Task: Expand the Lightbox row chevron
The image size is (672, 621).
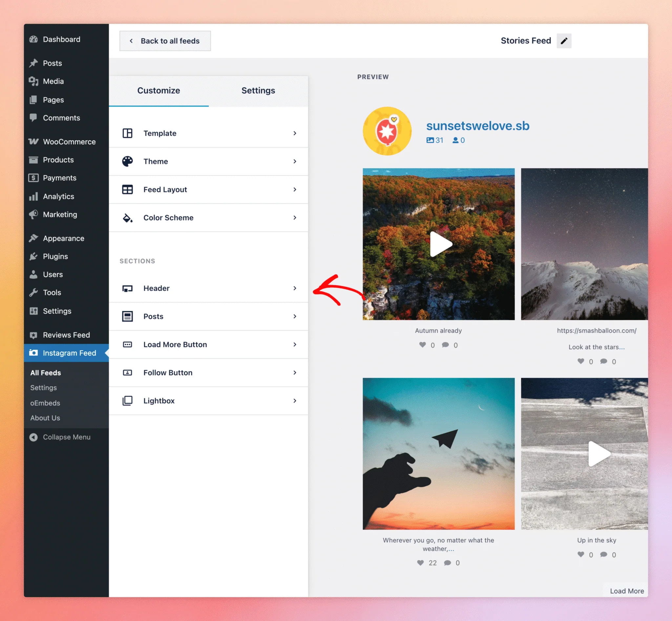Action: click(x=295, y=401)
